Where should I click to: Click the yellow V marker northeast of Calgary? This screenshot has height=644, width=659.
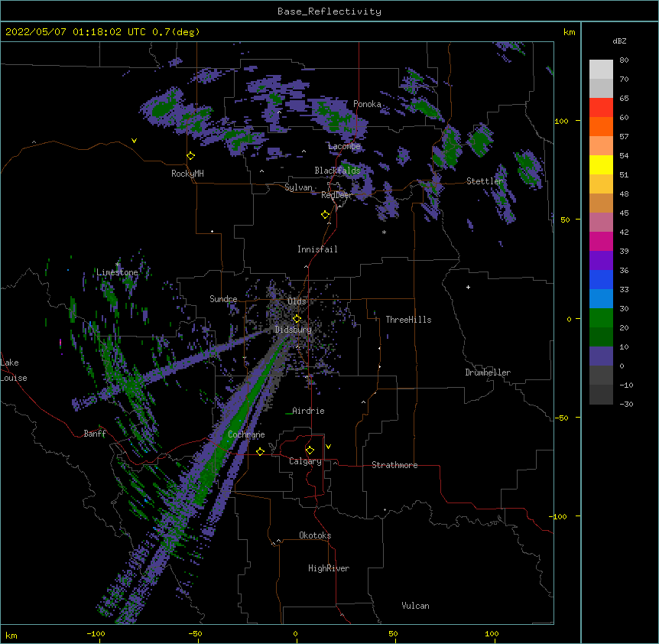point(328,447)
